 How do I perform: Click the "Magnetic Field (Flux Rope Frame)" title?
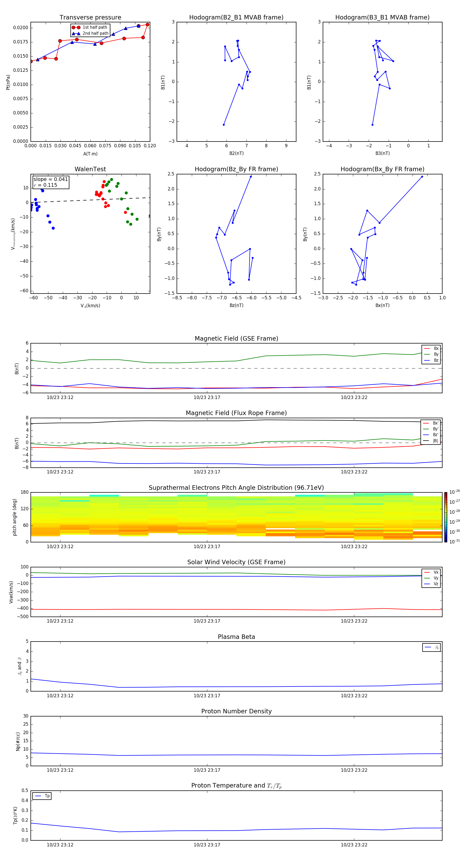point(236,413)
